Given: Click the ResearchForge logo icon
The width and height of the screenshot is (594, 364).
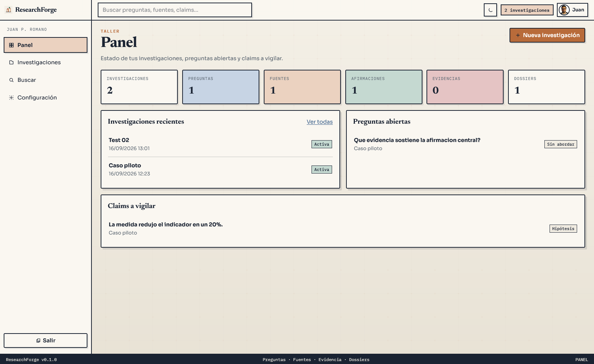Looking at the screenshot, I should [8, 10].
